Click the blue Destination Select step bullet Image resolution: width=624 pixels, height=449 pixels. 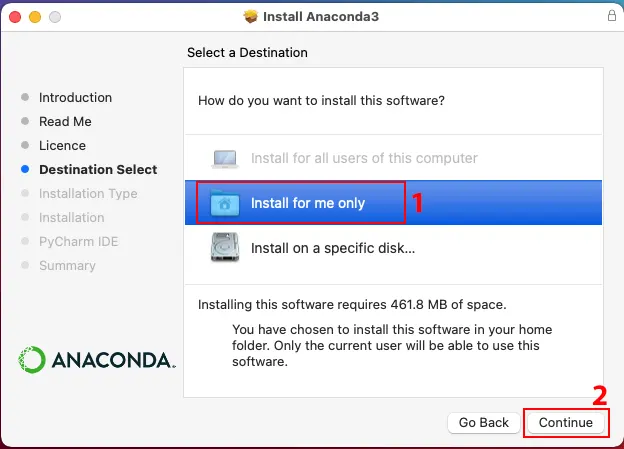pyautogui.click(x=25, y=169)
